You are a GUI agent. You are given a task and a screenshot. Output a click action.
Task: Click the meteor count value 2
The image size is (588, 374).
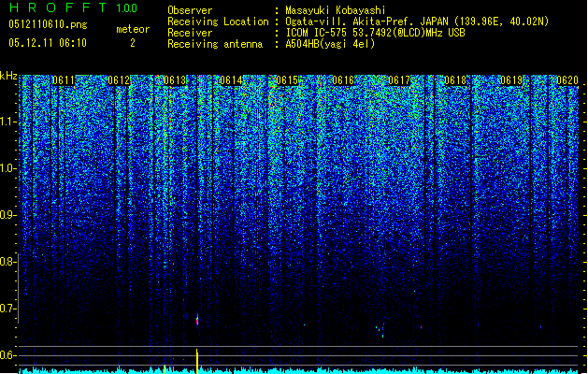(x=133, y=43)
